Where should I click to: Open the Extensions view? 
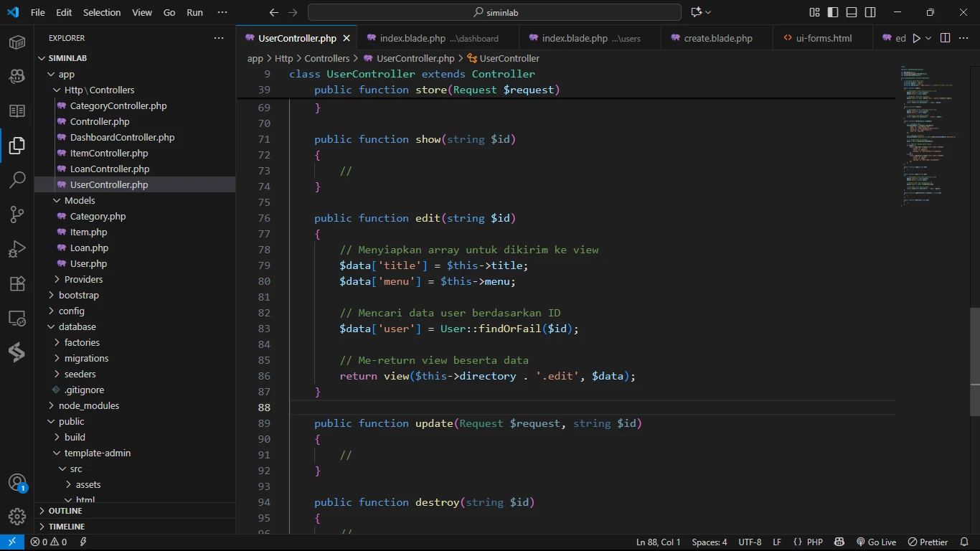[x=17, y=283]
